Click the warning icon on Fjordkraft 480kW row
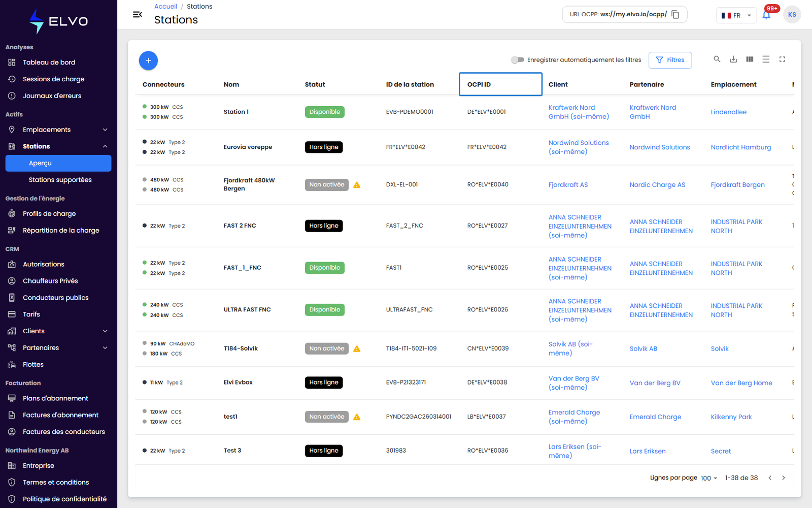This screenshot has width=812, height=508. [357, 185]
